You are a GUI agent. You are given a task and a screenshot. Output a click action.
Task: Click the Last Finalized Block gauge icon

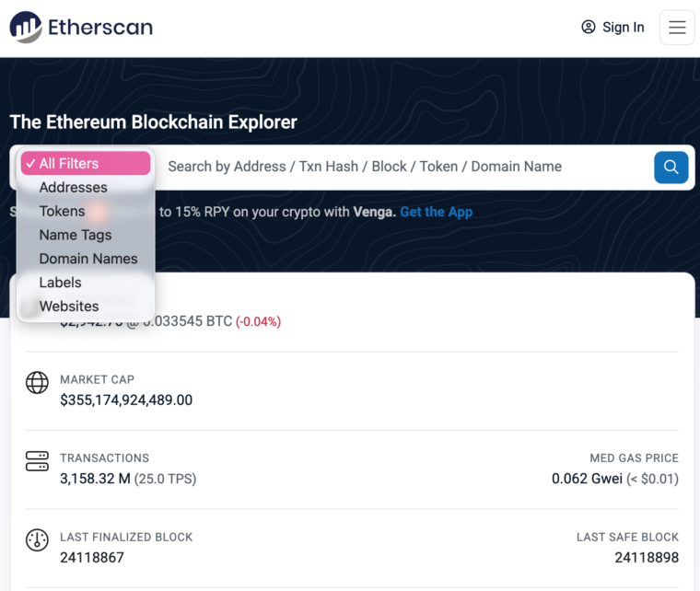pos(37,539)
